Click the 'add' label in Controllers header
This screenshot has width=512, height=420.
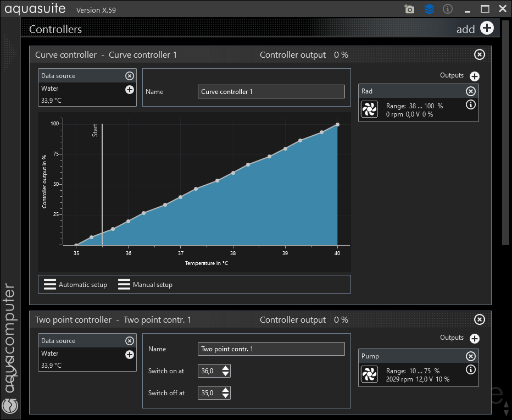(465, 29)
